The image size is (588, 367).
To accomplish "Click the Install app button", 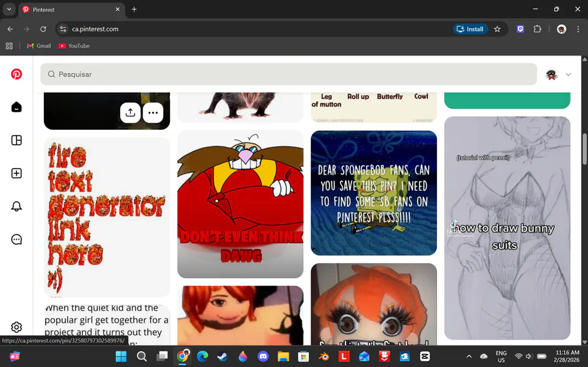I will 470,29.
